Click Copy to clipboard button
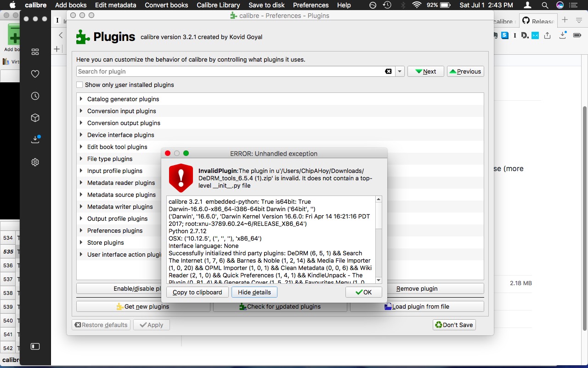Screen dimensions: 588x368 (x=198, y=292)
